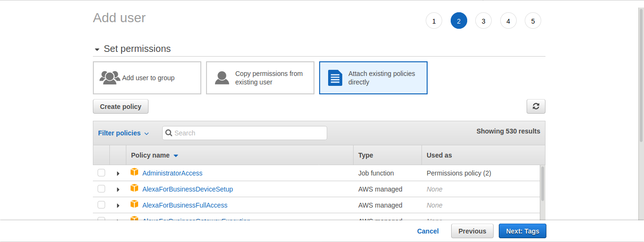Focus the policy Search input field

(x=245, y=133)
